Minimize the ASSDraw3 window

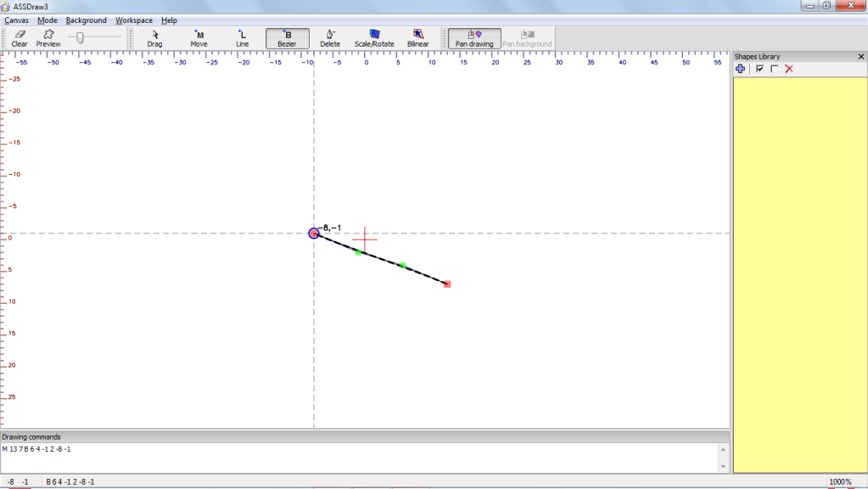click(809, 6)
